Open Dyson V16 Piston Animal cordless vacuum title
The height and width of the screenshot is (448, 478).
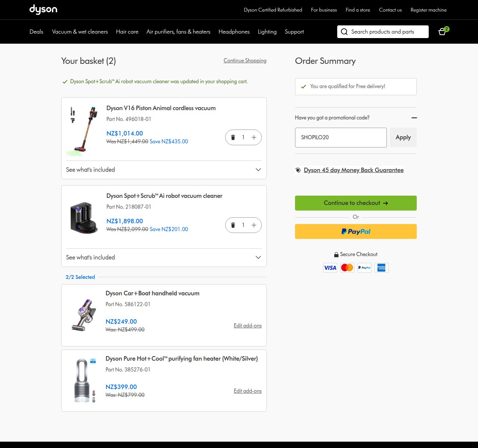click(x=161, y=108)
